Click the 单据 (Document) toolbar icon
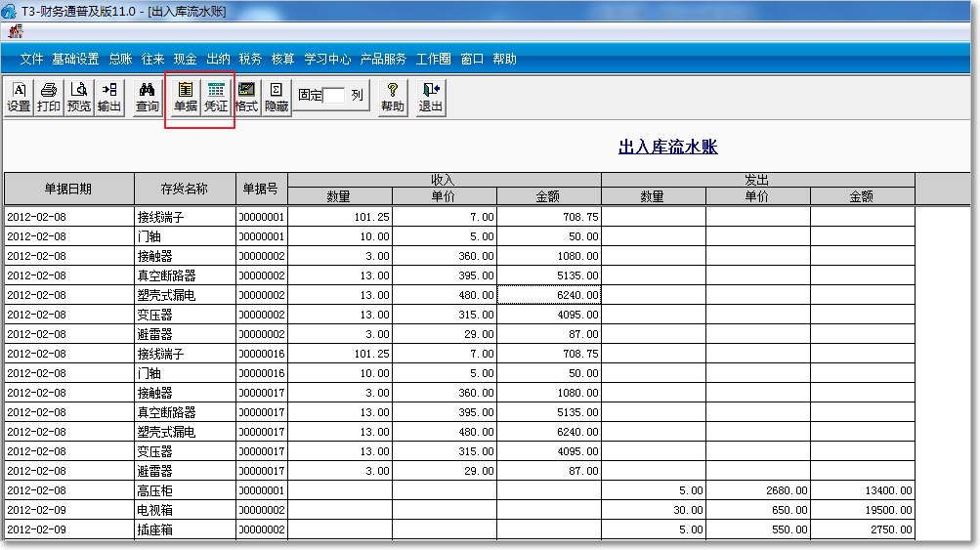This screenshot has width=980, height=550. point(185,97)
